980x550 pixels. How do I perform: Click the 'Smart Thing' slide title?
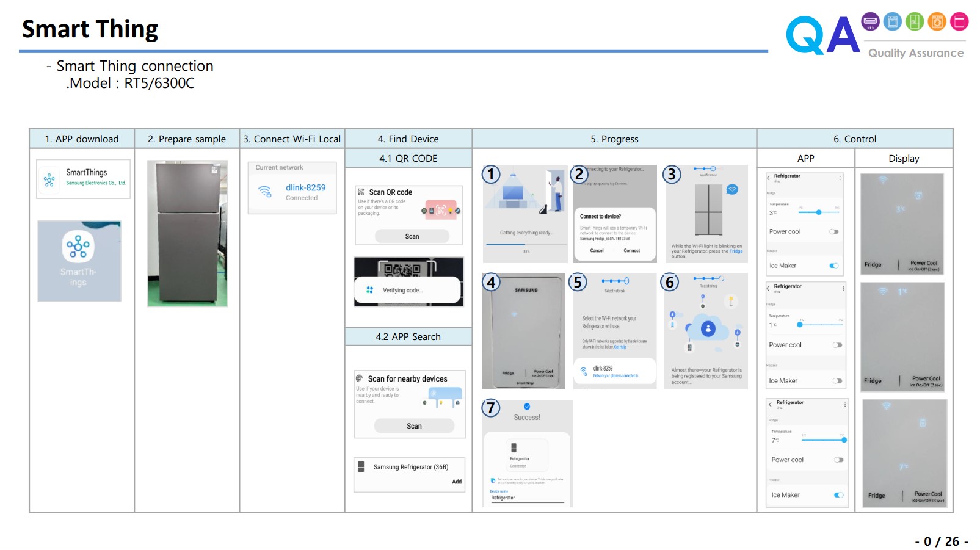click(x=90, y=29)
